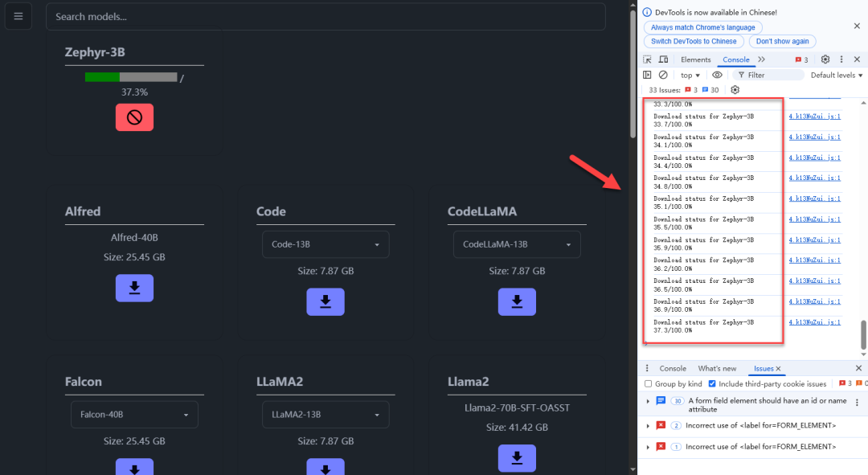Focus the Search models input field
This screenshot has height=475, width=868.
(325, 17)
